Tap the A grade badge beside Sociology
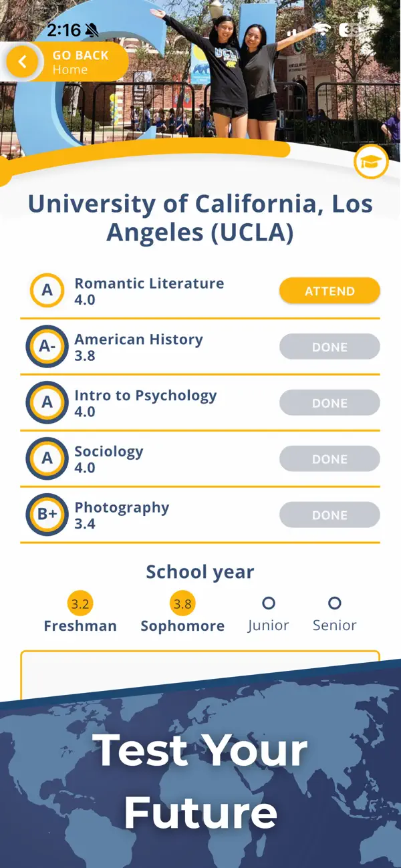Image resolution: width=401 pixels, height=868 pixels. 47,459
